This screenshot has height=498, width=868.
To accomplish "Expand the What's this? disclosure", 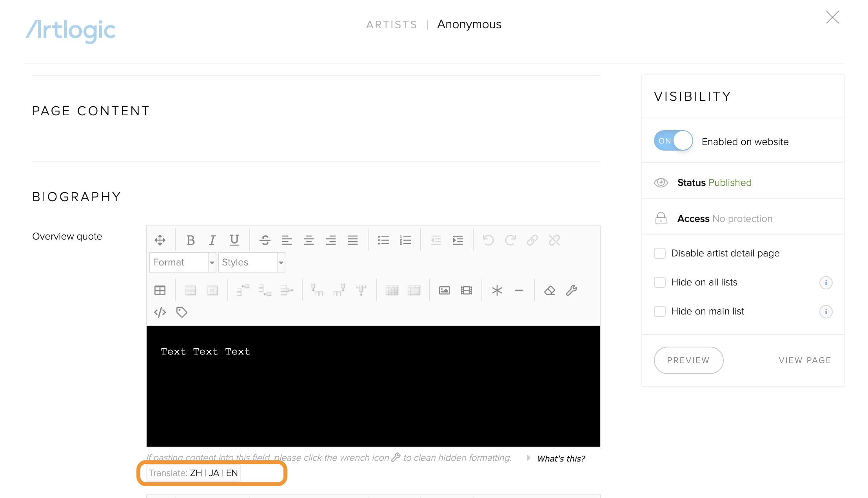I will [x=561, y=458].
